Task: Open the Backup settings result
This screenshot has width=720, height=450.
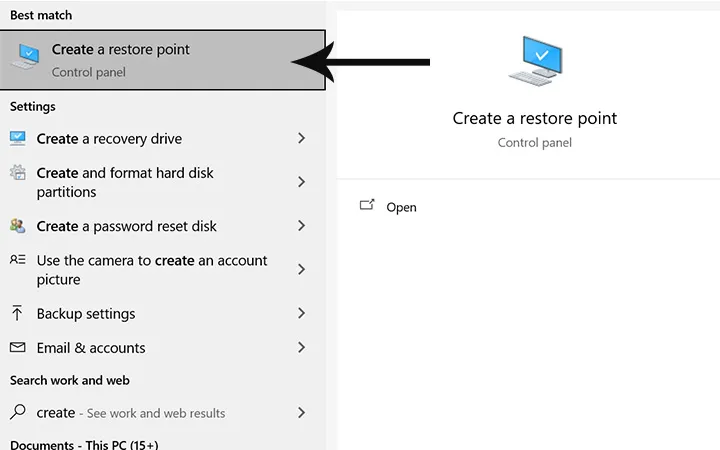Action: point(86,314)
